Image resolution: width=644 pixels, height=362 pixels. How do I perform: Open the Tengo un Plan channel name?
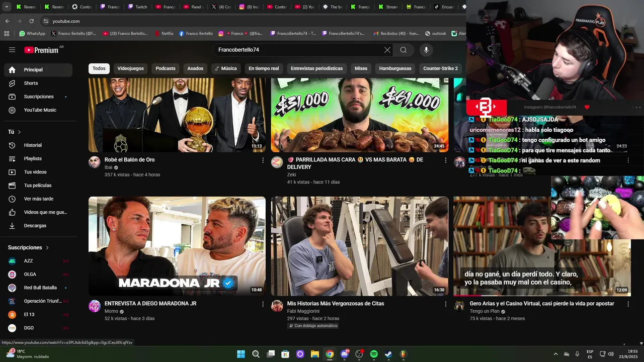(485, 311)
